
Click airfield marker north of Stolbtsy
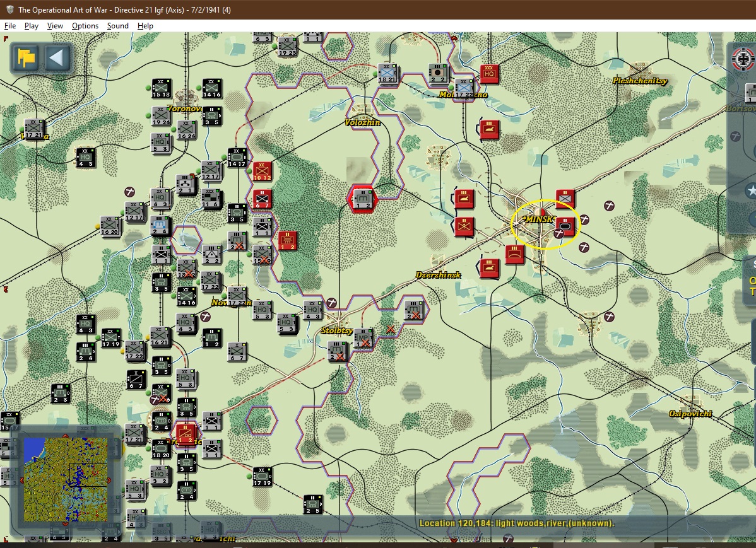click(332, 303)
